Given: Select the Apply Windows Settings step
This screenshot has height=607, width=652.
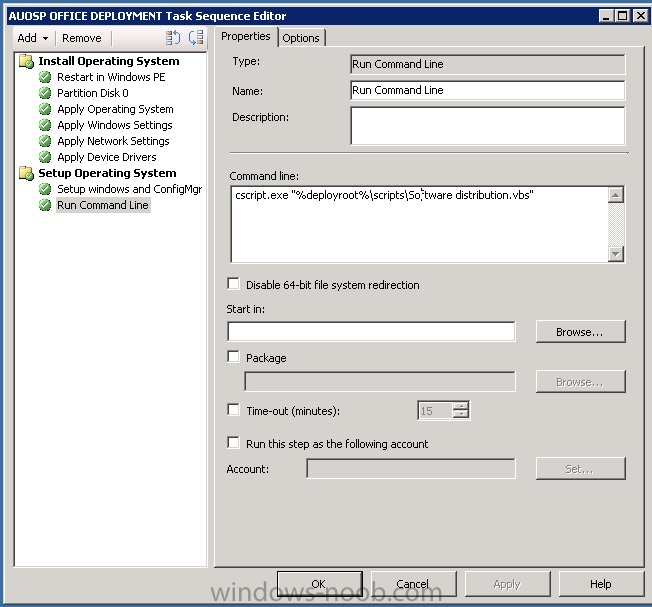Looking at the screenshot, I should pos(115,125).
